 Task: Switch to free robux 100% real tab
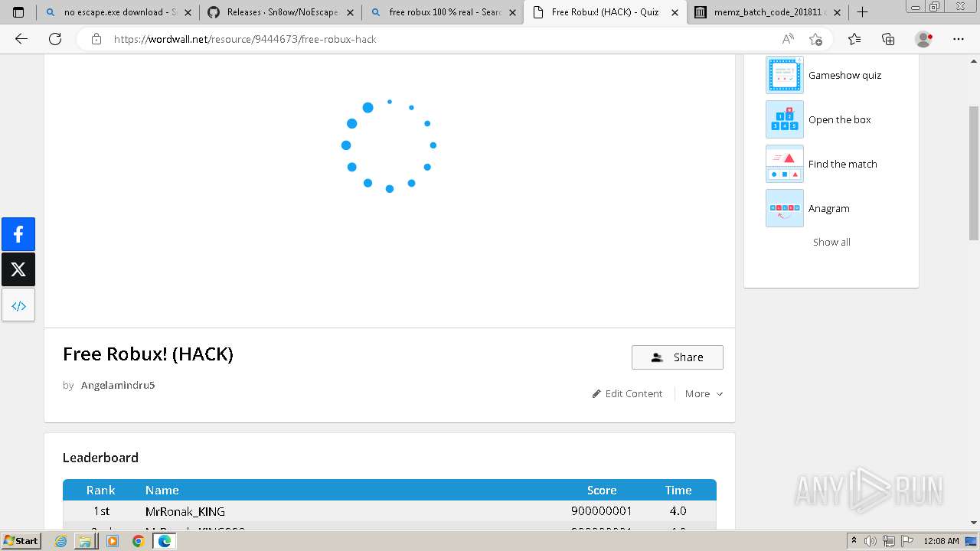443,12
